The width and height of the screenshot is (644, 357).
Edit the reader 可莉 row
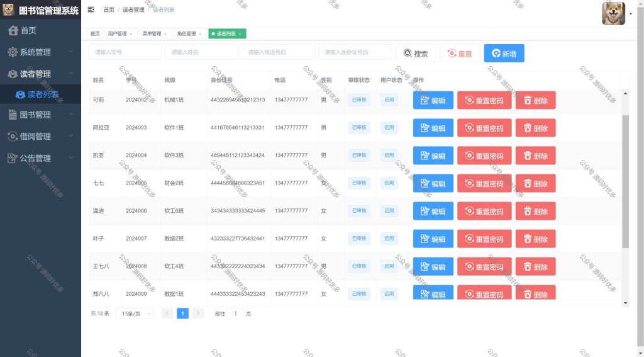coord(433,100)
